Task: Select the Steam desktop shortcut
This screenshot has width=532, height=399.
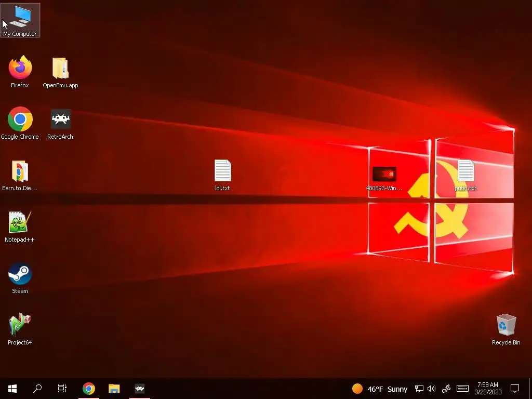Action: 20,277
